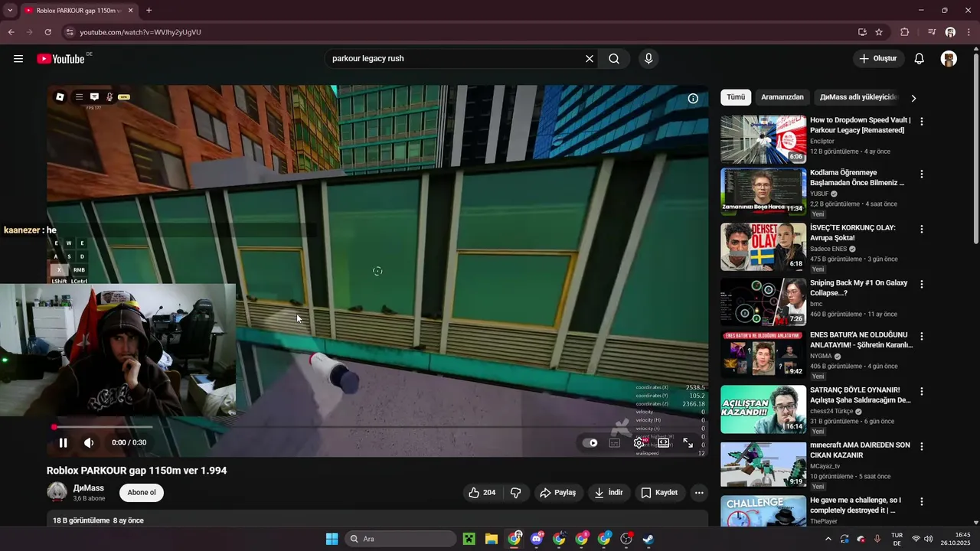Start voice search with the microphone
Viewport: 980px width, 551px height.
(648, 59)
